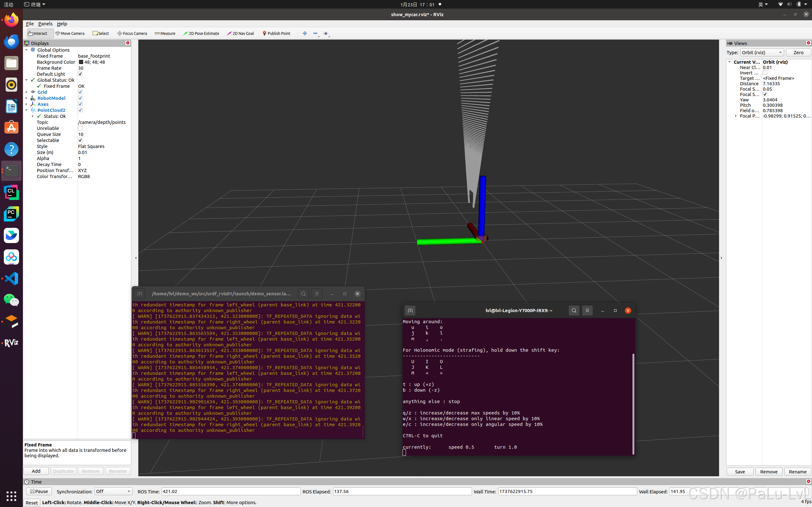Viewport: 812px width, 507px height.
Task: Choose the Measure tool
Action: coord(165,33)
